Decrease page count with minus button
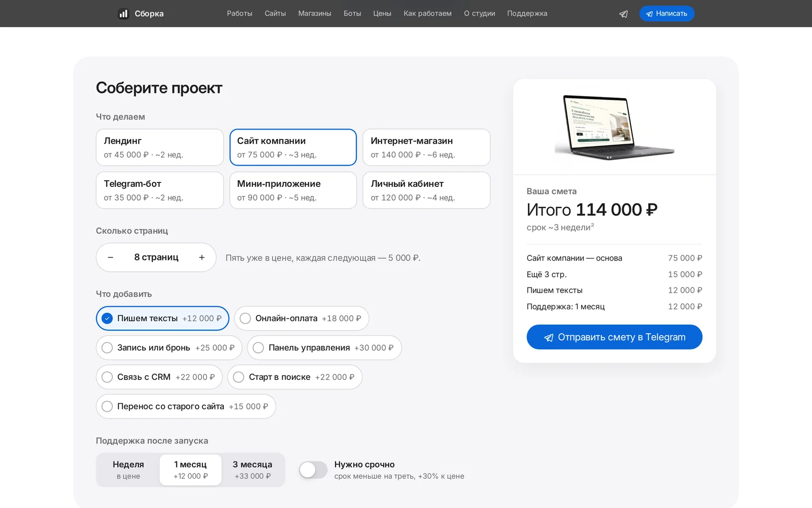812x508 pixels. [111, 258]
